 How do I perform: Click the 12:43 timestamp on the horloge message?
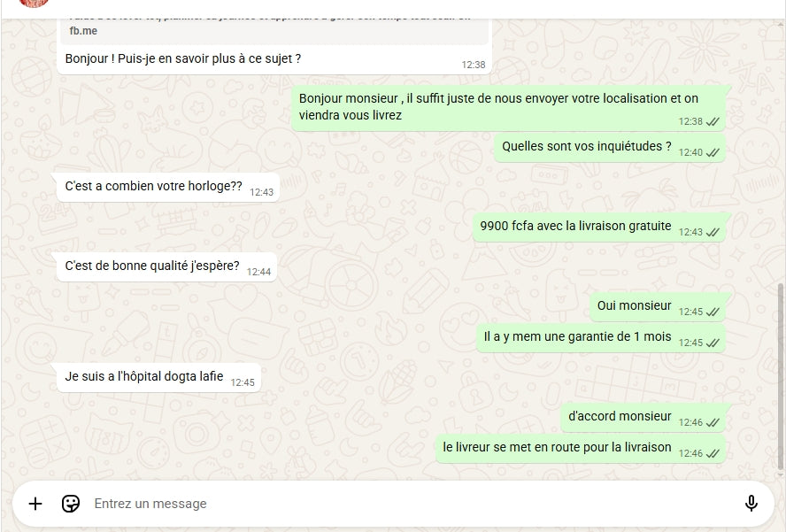tap(261, 192)
